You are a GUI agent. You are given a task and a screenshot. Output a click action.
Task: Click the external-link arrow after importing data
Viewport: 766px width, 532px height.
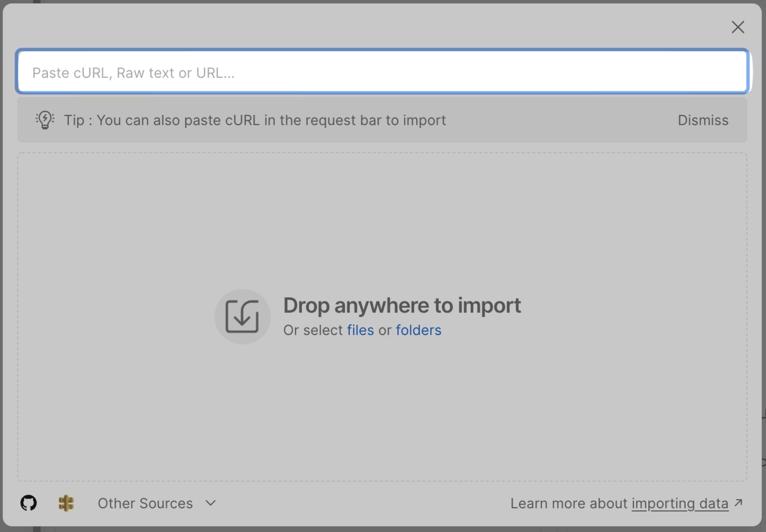pyautogui.click(x=738, y=503)
